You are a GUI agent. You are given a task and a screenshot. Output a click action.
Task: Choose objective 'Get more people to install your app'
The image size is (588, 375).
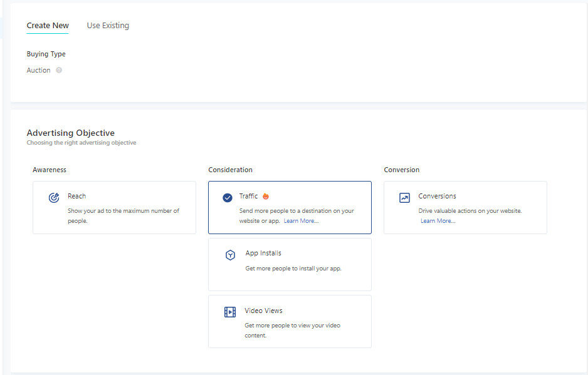coord(293,269)
